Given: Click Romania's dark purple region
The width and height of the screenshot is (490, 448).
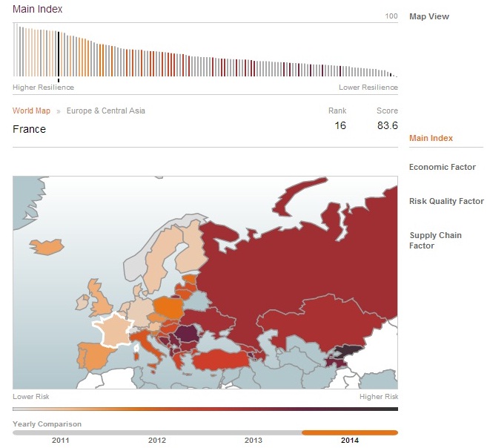Looking at the screenshot, I should coord(185,333).
